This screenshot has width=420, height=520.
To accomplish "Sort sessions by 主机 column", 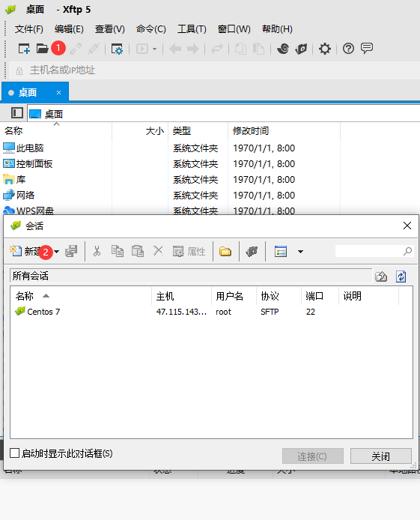I will (x=181, y=296).
